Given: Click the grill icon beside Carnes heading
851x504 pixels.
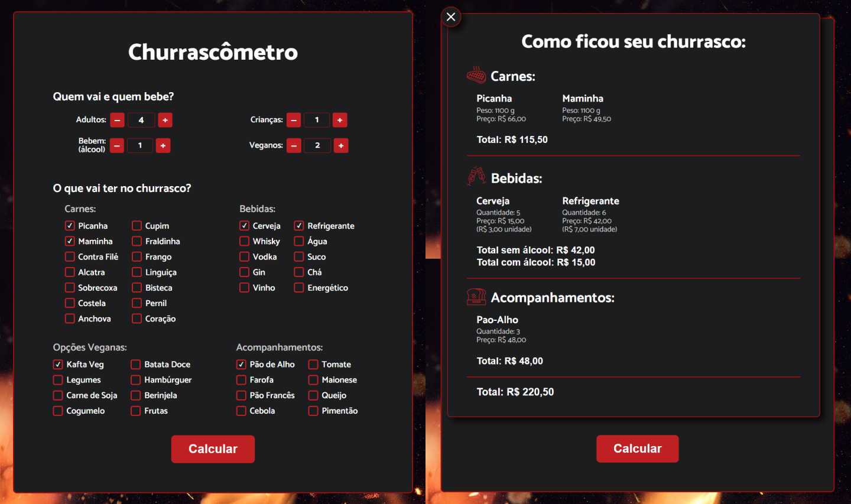Looking at the screenshot, I should pyautogui.click(x=477, y=75).
